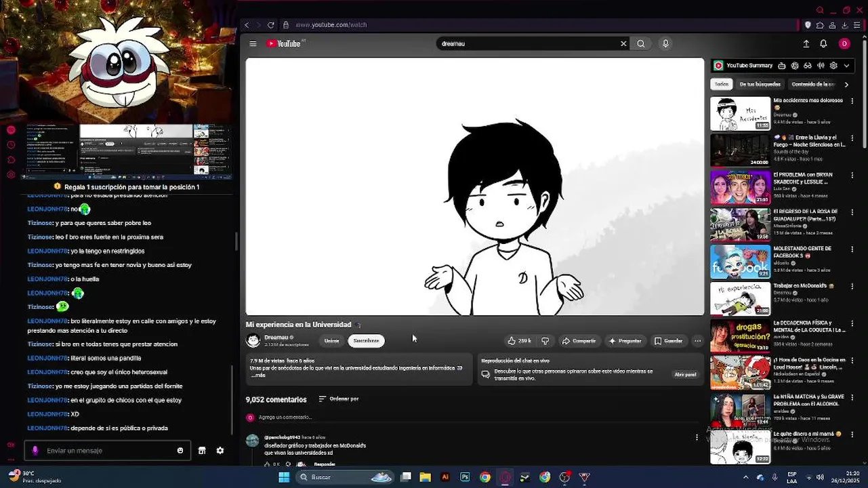Click the YouTube Summary audio icon
The image size is (868, 488).
821,66
